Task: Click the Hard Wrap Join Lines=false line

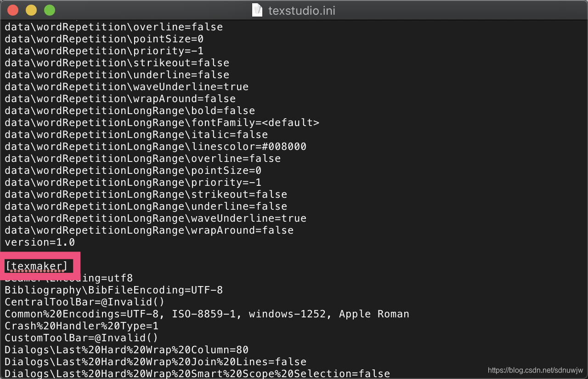Action: (155, 362)
